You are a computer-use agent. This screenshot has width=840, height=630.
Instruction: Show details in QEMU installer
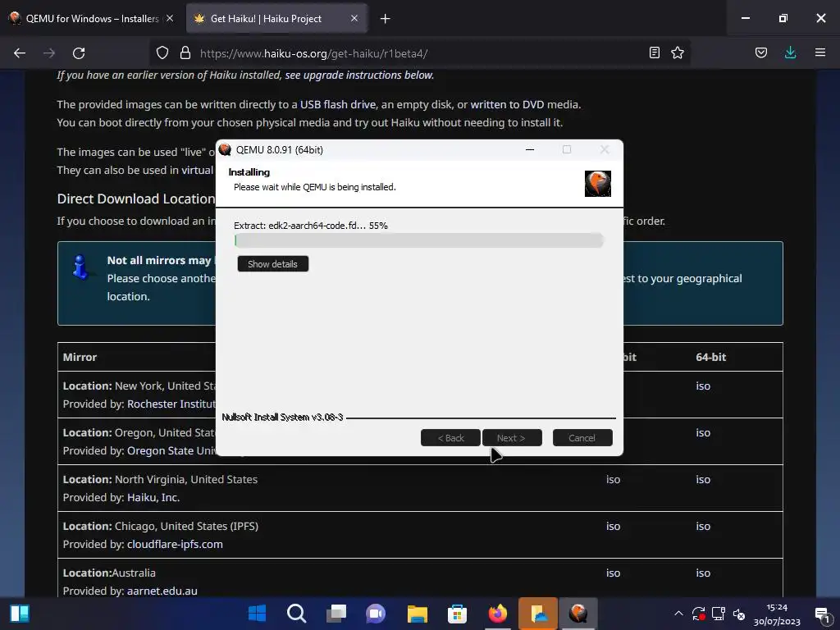click(x=272, y=264)
